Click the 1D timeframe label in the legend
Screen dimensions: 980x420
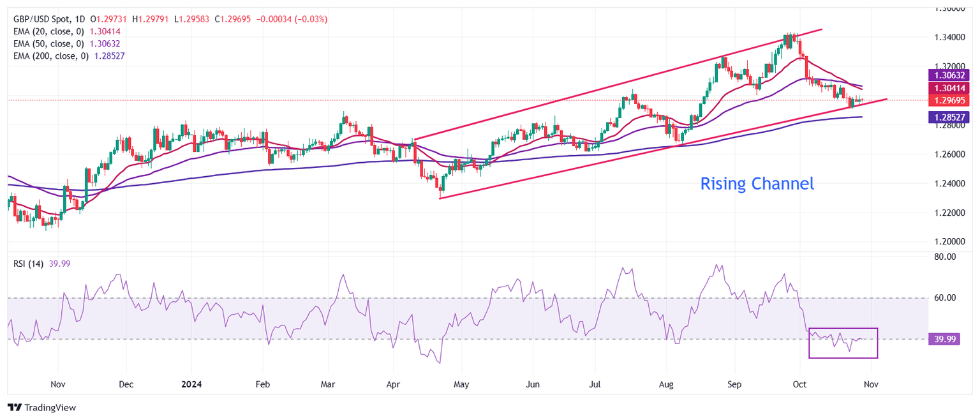[80, 19]
